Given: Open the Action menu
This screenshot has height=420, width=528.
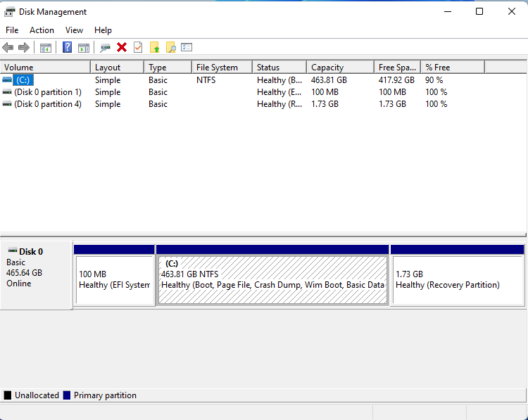Looking at the screenshot, I should point(42,30).
